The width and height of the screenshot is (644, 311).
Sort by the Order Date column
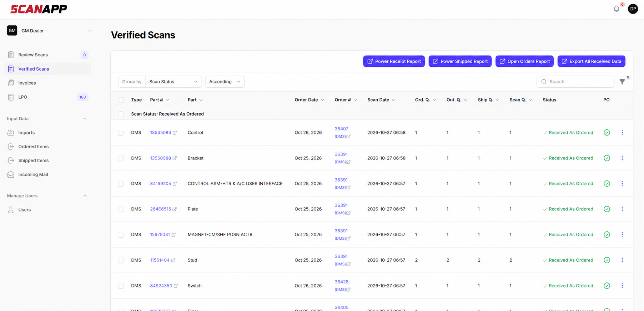(x=309, y=100)
